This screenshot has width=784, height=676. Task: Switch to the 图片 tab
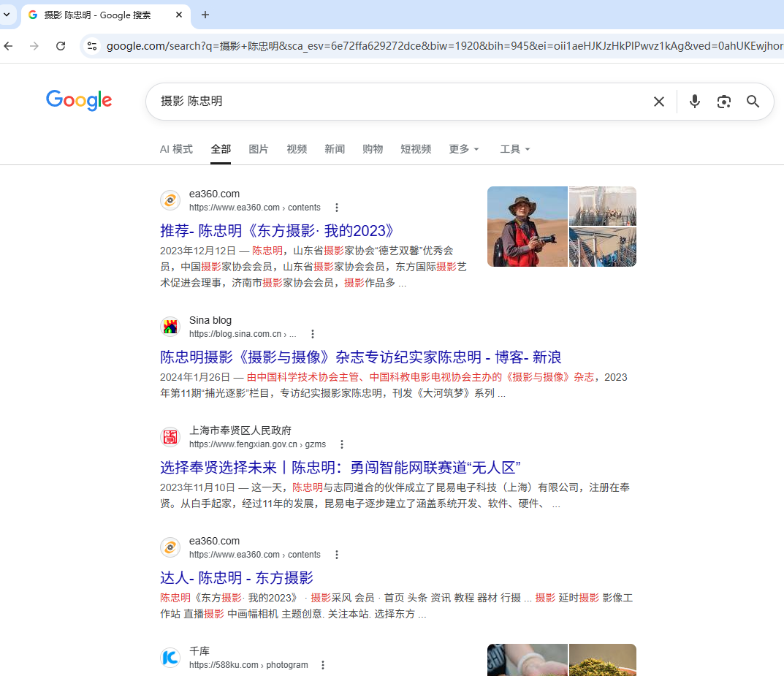point(259,149)
